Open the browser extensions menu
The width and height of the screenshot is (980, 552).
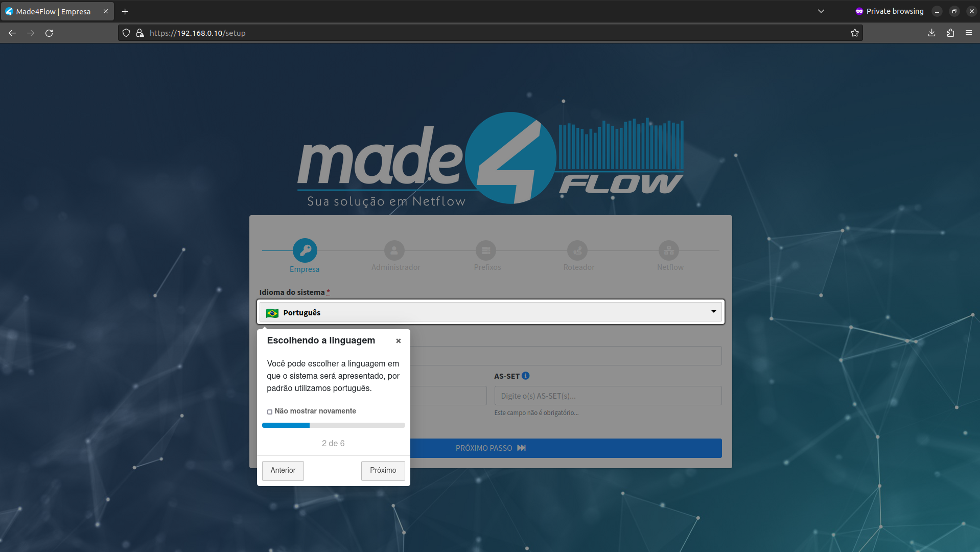950,33
